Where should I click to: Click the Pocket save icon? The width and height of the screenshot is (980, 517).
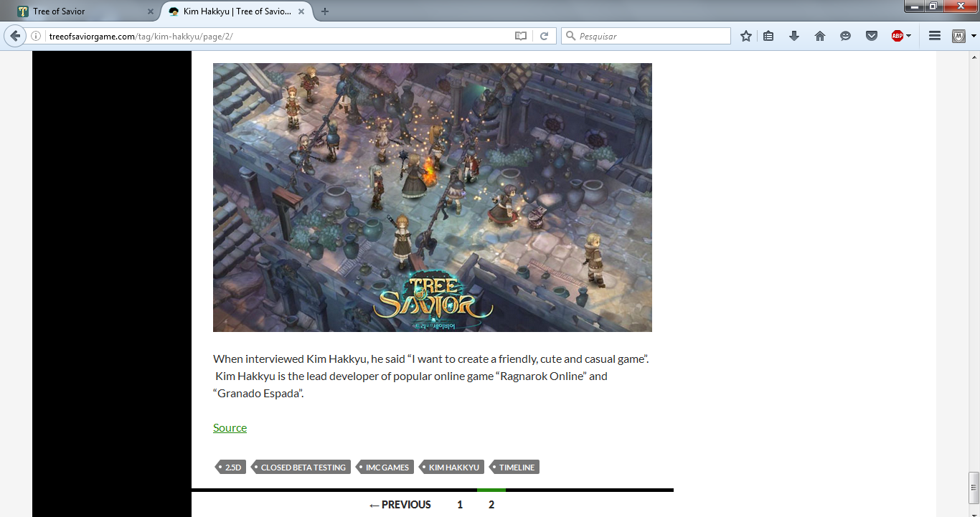click(872, 36)
